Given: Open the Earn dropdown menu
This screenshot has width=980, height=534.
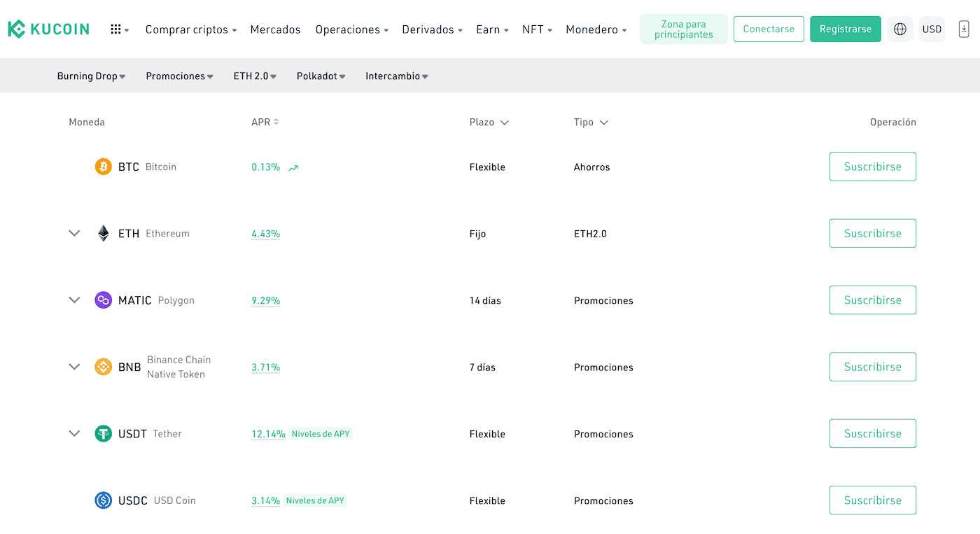Looking at the screenshot, I should (492, 29).
